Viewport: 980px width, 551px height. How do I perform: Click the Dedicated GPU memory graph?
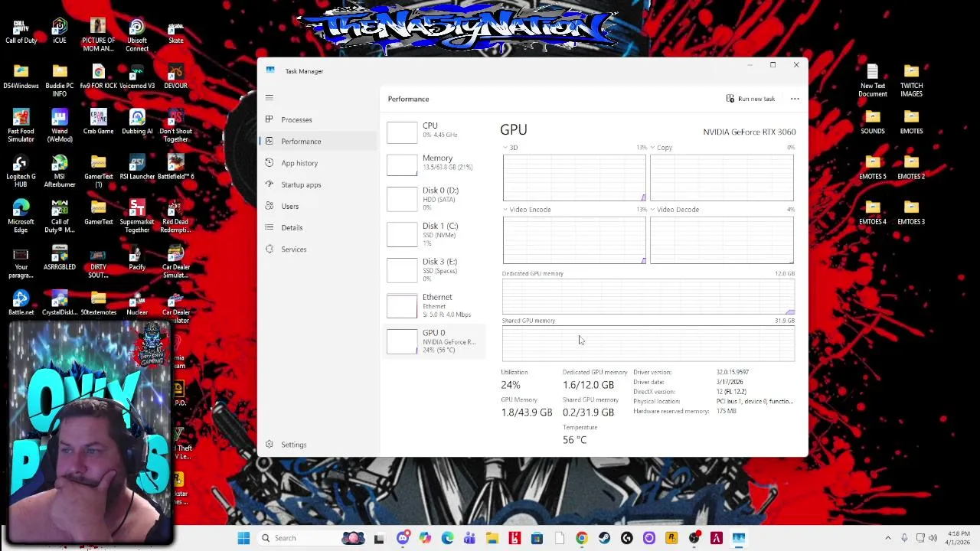pyautogui.click(x=648, y=297)
